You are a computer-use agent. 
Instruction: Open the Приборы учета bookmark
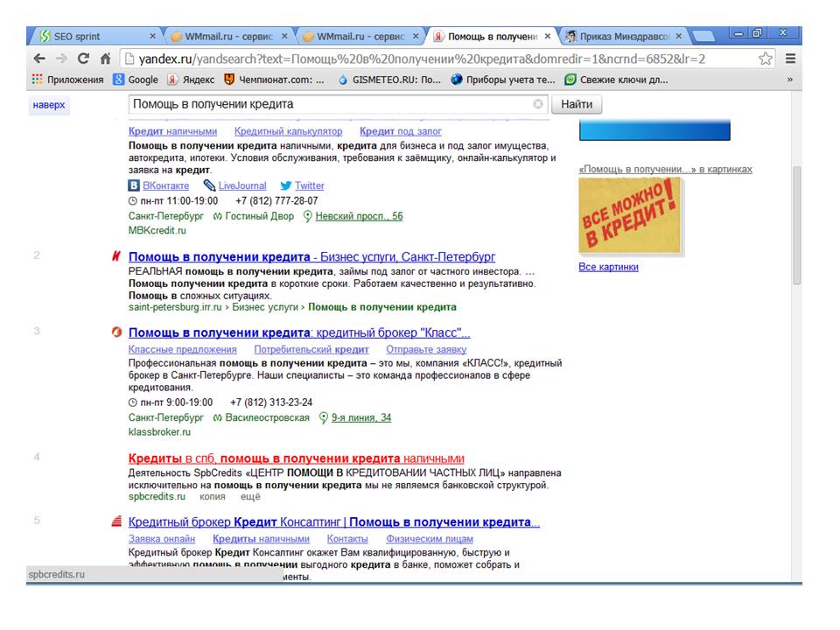(503, 80)
